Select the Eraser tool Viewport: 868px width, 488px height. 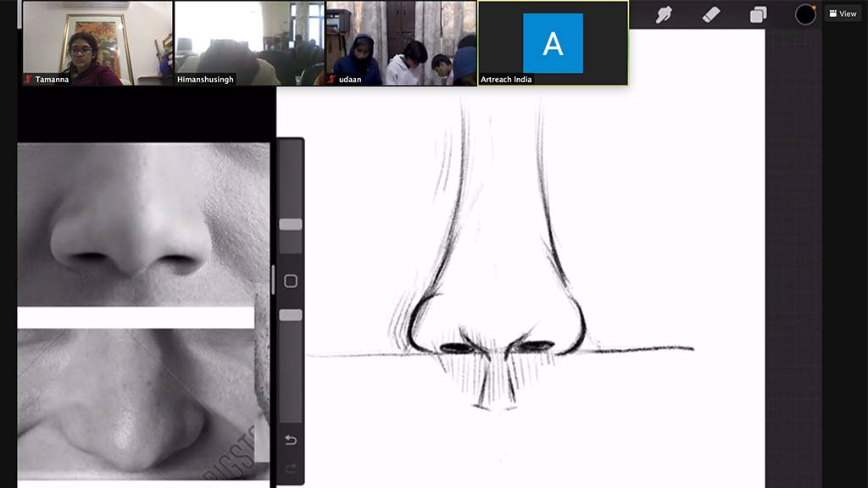click(x=711, y=14)
